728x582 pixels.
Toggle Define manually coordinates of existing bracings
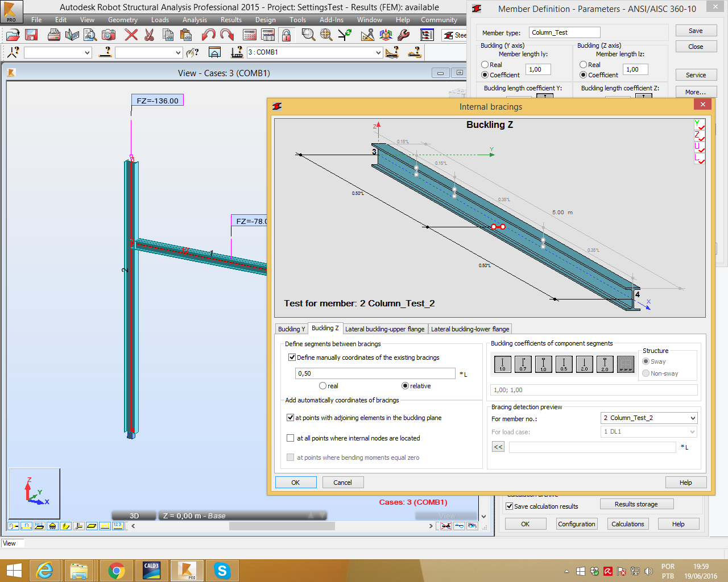tap(292, 357)
